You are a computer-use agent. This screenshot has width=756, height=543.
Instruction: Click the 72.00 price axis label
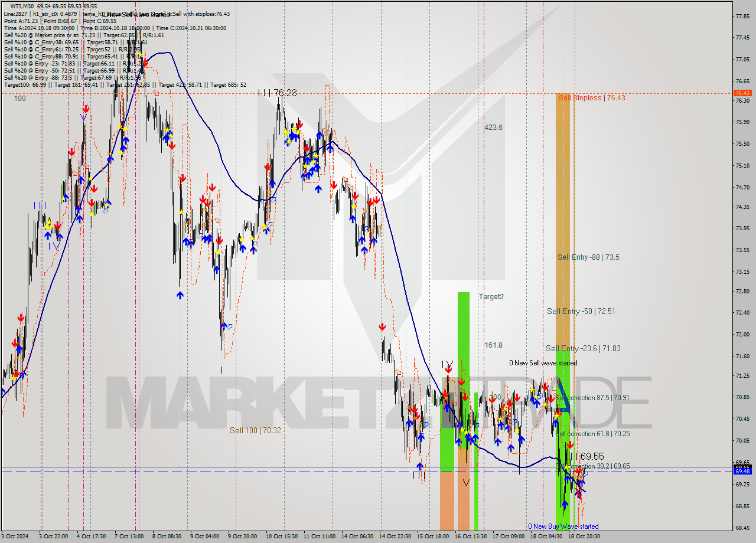pyautogui.click(x=742, y=335)
